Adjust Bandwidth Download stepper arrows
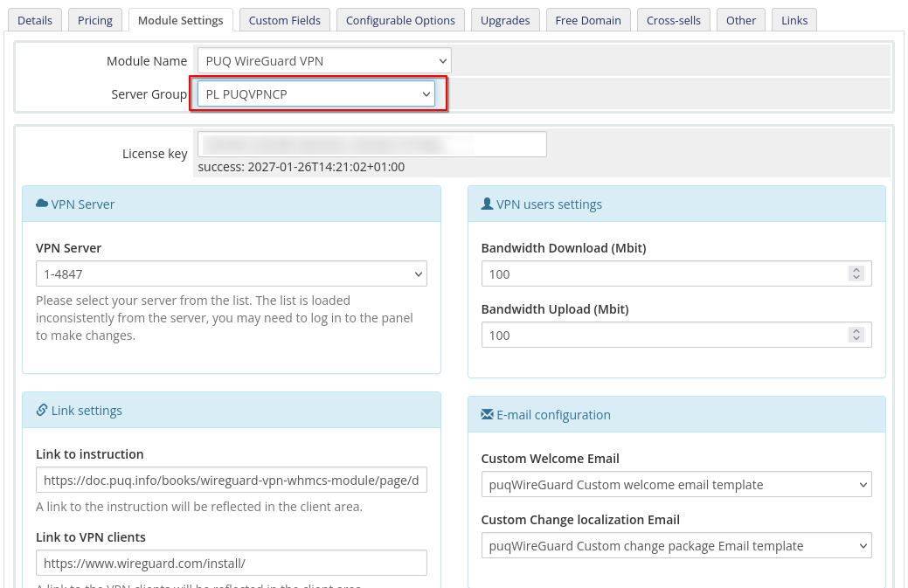The height and width of the screenshot is (588, 908). [x=856, y=273]
